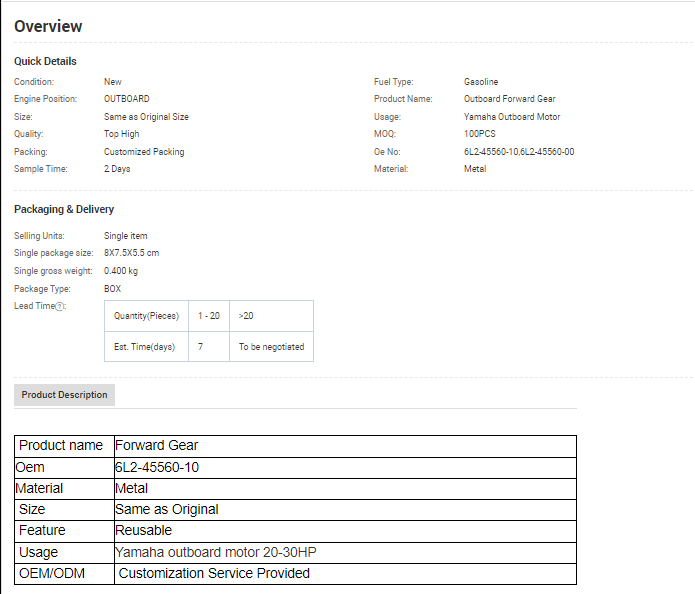
Task: Click the MOQ value 100PCS
Action: tap(480, 134)
